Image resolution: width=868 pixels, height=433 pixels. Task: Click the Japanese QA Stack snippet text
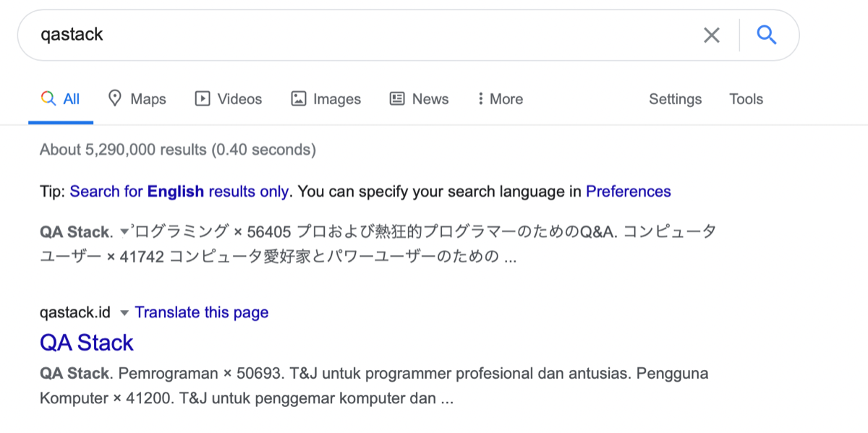[378, 244]
